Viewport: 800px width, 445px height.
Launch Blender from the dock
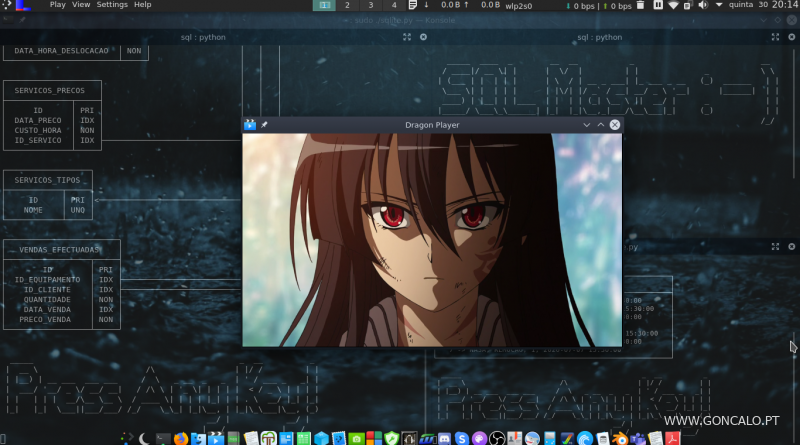(x=619, y=438)
